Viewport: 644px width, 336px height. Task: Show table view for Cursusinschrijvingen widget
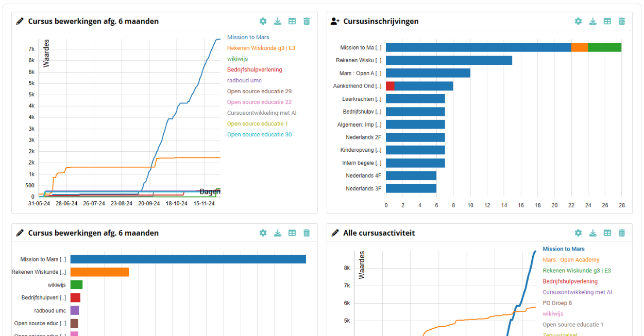click(x=607, y=21)
